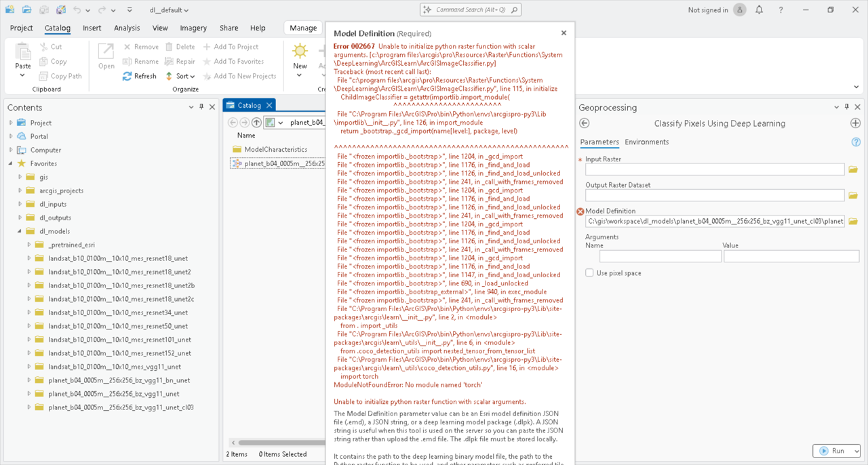This screenshot has width=868, height=465.
Task: Browse for Input Raster folder icon
Action: 853,169
